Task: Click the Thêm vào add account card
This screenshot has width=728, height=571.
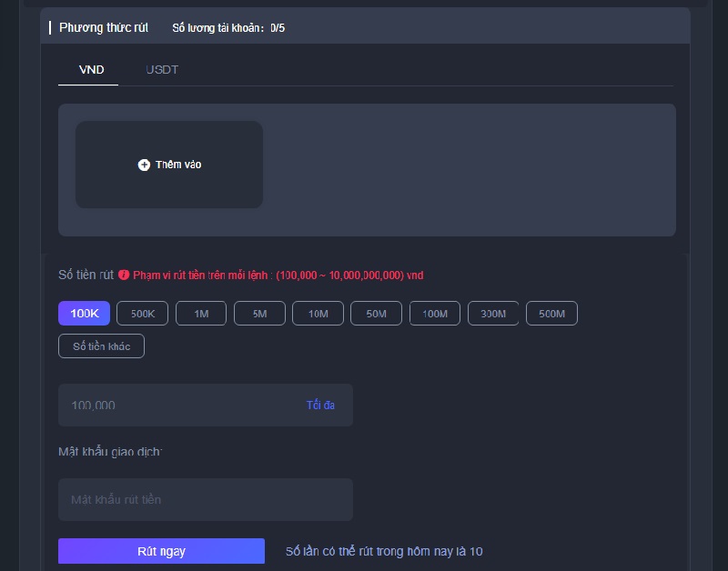Action: 169,165
